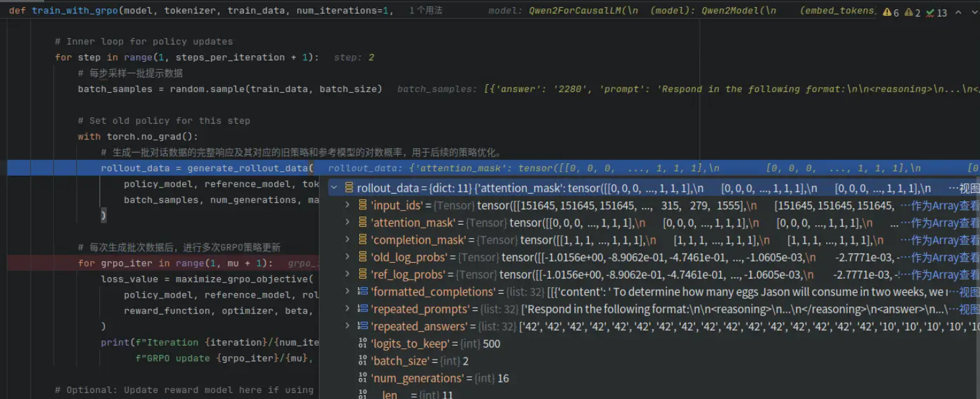Expand the 'input_ids' tensor node
Image resolution: width=980 pixels, height=399 pixels.
tap(347, 205)
